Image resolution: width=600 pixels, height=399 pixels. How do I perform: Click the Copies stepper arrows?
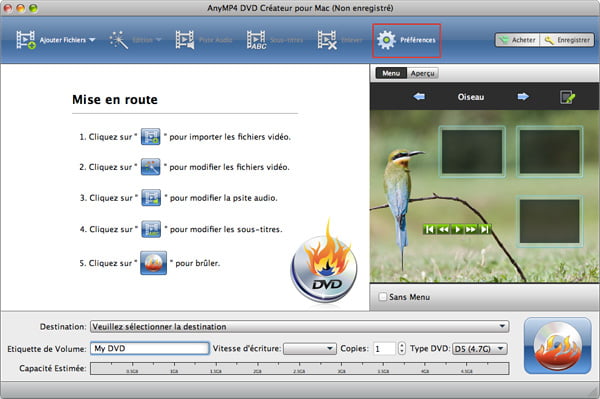pyautogui.click(x=401, y=349)
